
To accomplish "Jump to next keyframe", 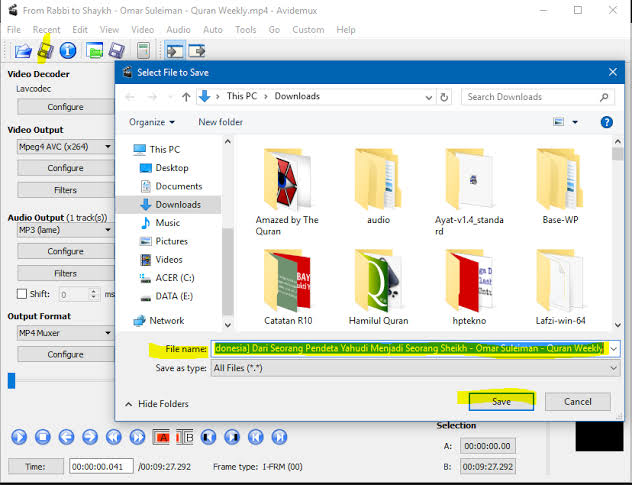I will 137,437.
